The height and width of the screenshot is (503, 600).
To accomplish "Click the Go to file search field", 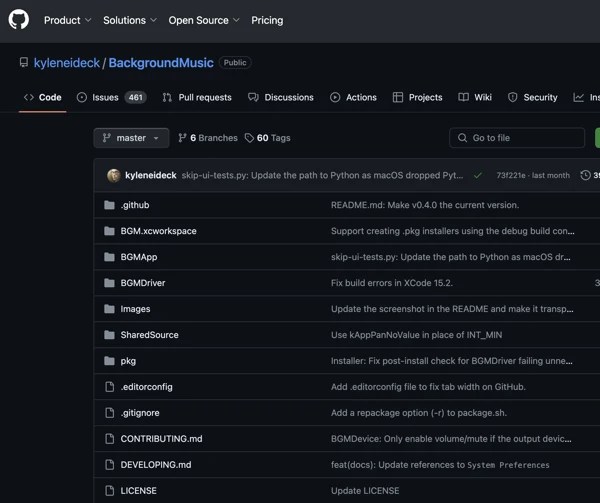I will [517, 138].
